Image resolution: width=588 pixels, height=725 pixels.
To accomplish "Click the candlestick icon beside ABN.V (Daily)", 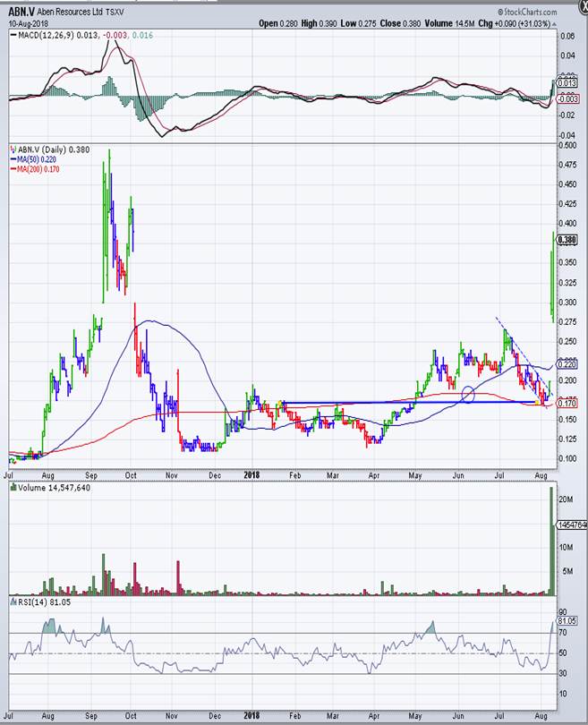I will click(x=13, y=149).
